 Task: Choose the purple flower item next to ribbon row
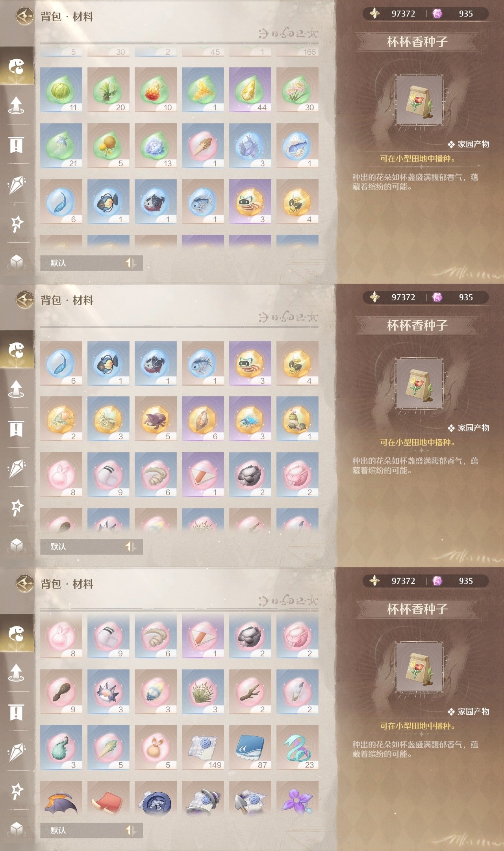297,801
